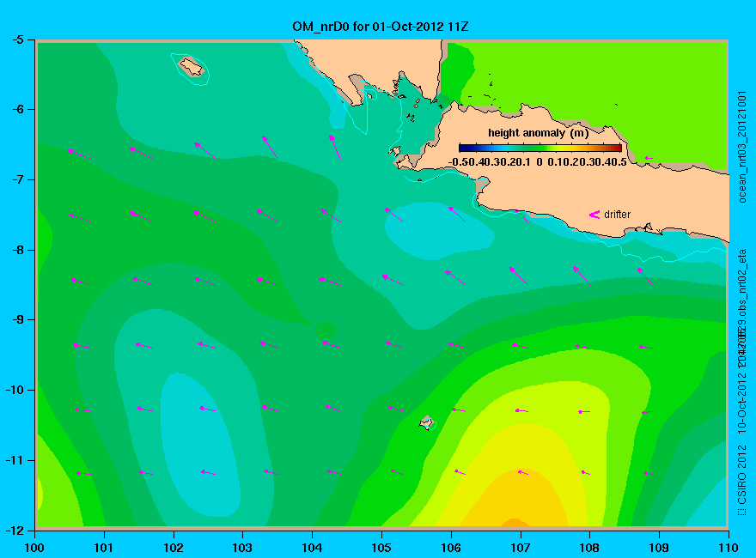The height and width of the screenshot is (558, 756).
Task: Click the lone magenta arrow in the Java Sea
Action: (x=649, y=158)
